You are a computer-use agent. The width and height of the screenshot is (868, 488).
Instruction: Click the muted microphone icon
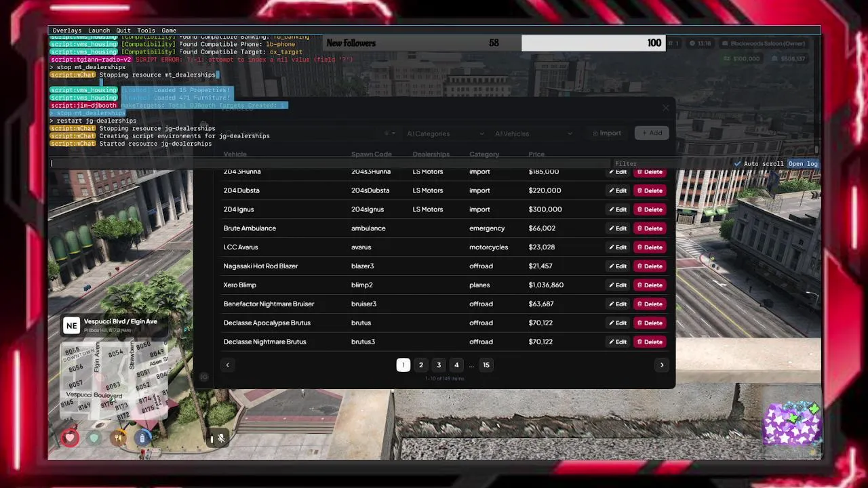coord(220,439)
